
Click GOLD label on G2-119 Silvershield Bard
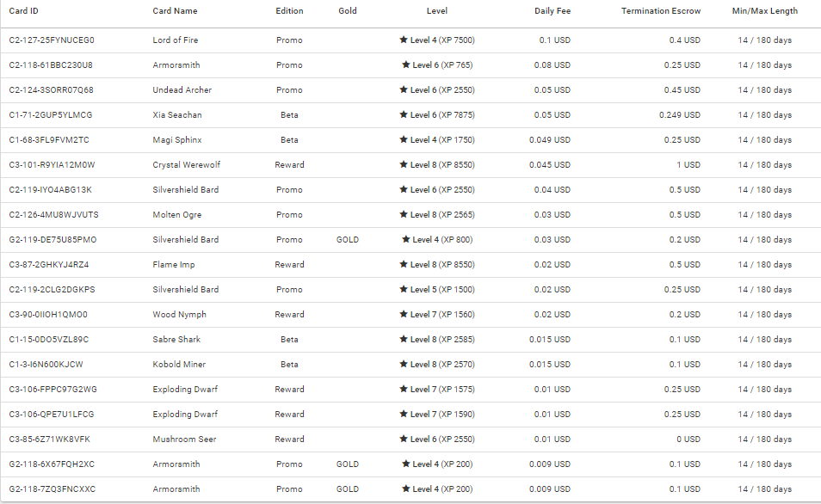click(348, 240)
